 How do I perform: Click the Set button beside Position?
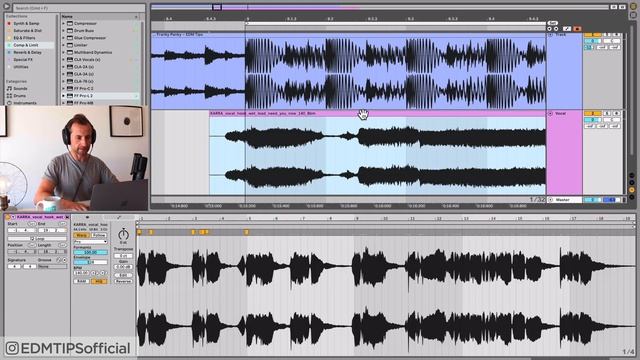(31, 245)
